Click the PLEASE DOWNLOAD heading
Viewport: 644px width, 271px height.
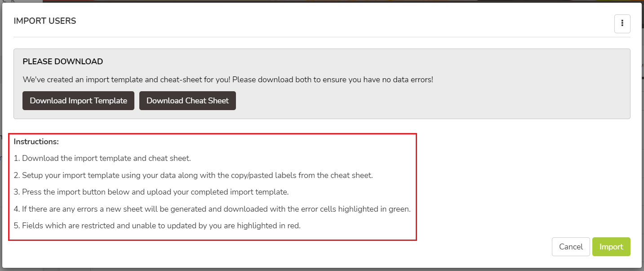pyautogui.click(x=63, y=62)
